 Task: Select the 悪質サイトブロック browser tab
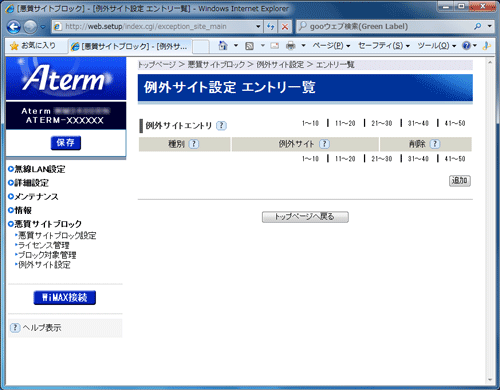coord(130,46)
